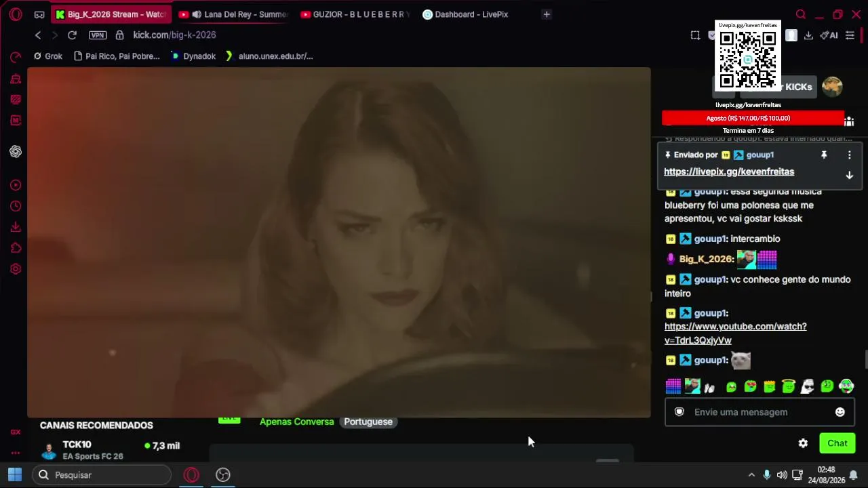Screen dimensions: 868x488
Task: Focus the kick.com/big-k-2026 address bar
Action: click(x=174, y=35)
